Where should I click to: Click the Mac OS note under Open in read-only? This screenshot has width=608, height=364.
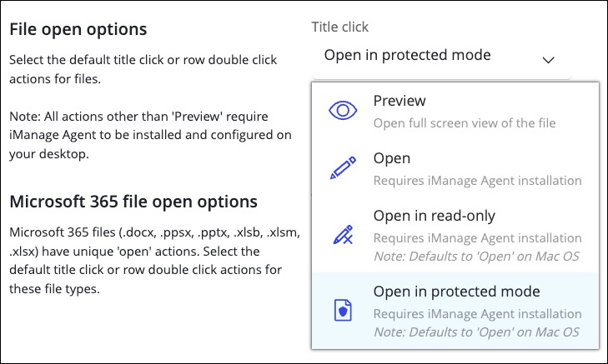[475, 256]
